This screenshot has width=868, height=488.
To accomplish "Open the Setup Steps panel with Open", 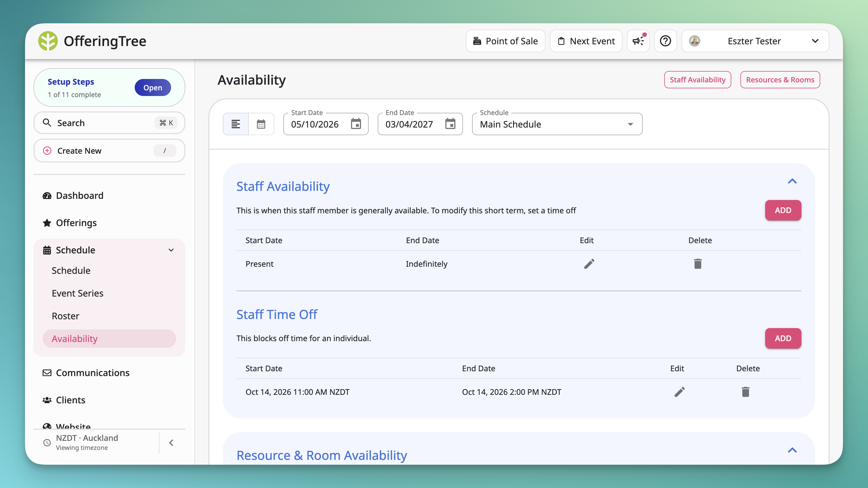I will click(x=153, y=87).
